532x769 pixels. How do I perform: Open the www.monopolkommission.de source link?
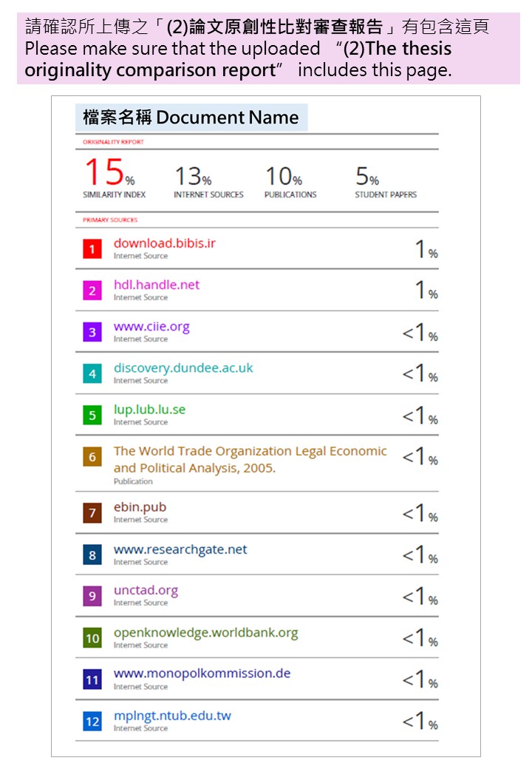[202, 674]
